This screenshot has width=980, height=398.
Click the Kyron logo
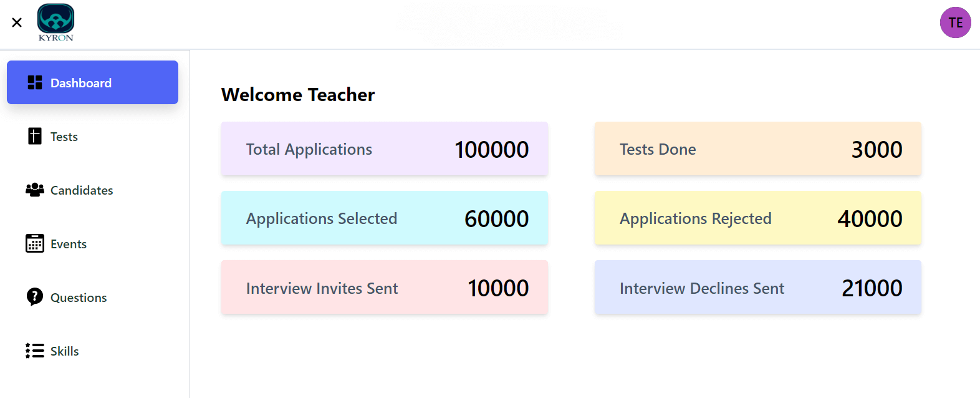point(55,22)
